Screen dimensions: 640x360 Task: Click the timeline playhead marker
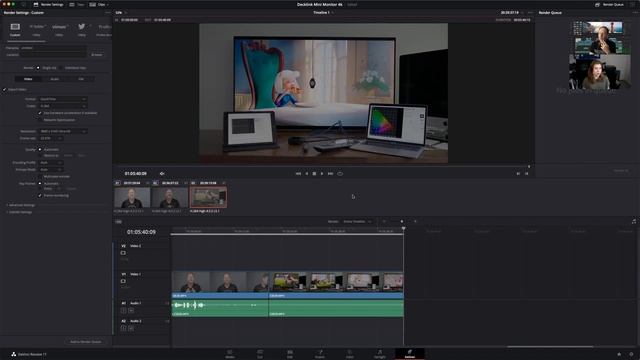(x=403, y=229)
